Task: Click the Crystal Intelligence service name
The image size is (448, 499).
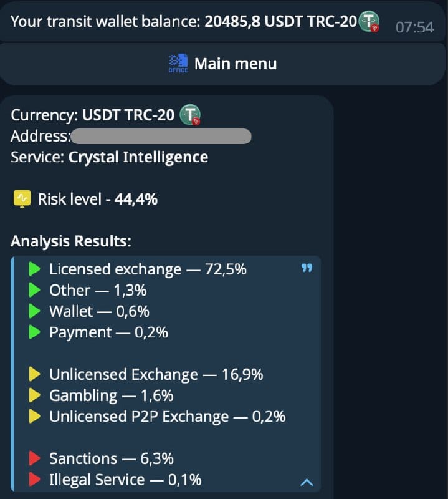Action: click(138, 157)
